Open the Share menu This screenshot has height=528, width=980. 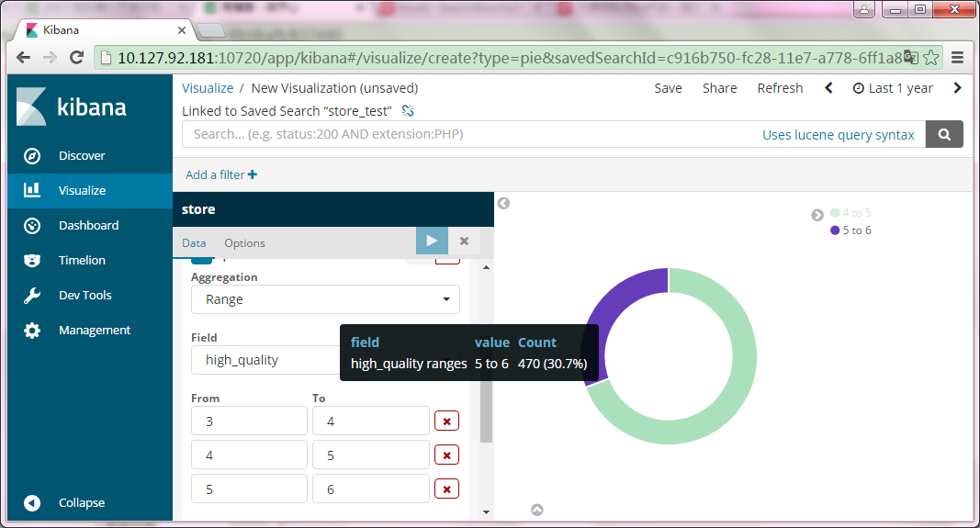pos(719,88)
